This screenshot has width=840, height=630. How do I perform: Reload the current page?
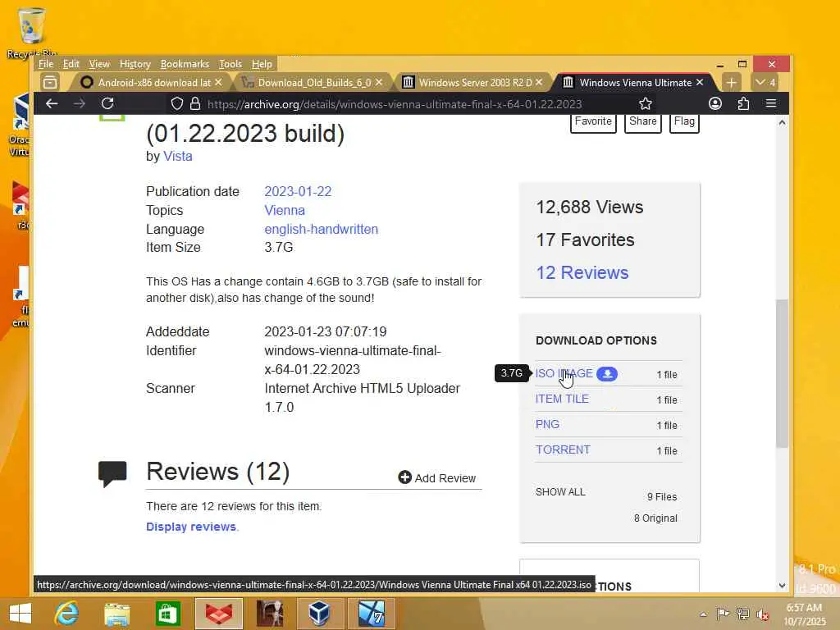coord(107,103)
